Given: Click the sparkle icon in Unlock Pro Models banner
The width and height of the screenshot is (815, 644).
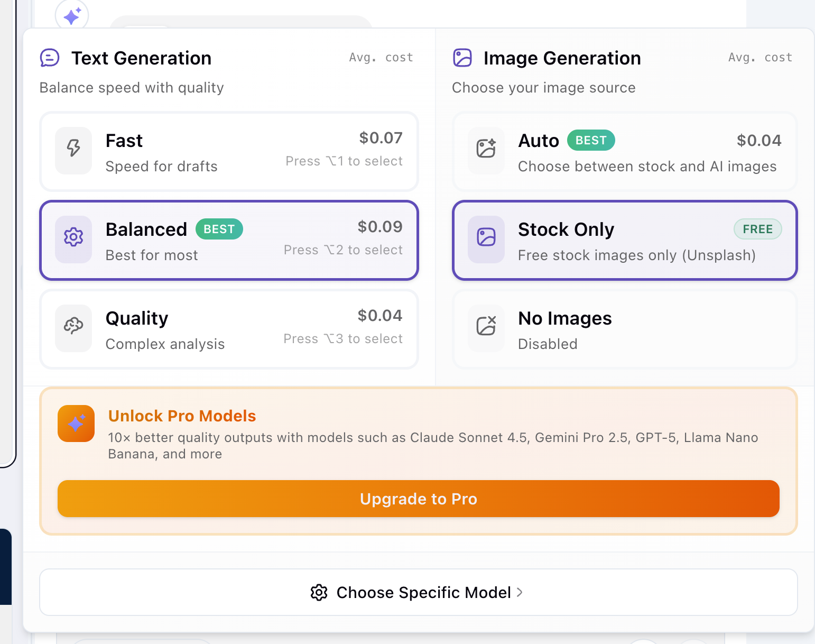Looking at the screenshot, I should tap(76, 424).
